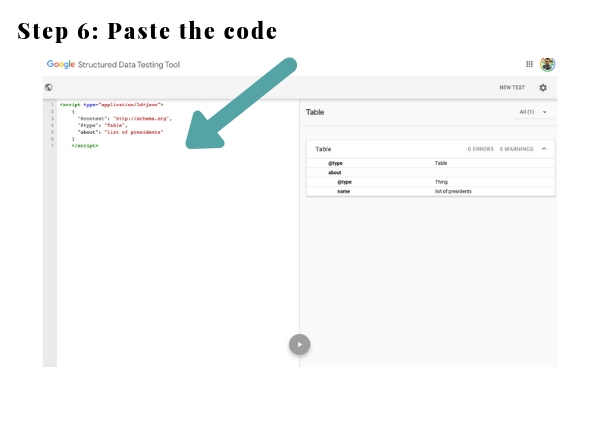Image resolution: width=600 pixels, height=425 pixels.
Task: Click the 0 WARNINGS label
Action: [517, 149]
